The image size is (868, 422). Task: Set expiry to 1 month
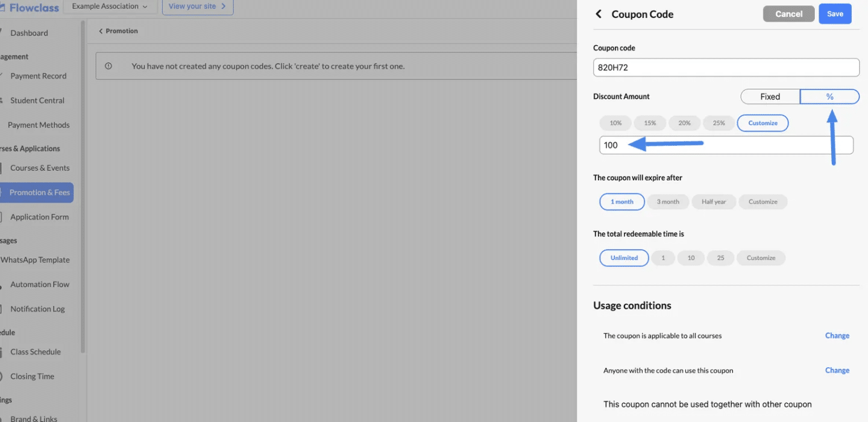point(622,202)
